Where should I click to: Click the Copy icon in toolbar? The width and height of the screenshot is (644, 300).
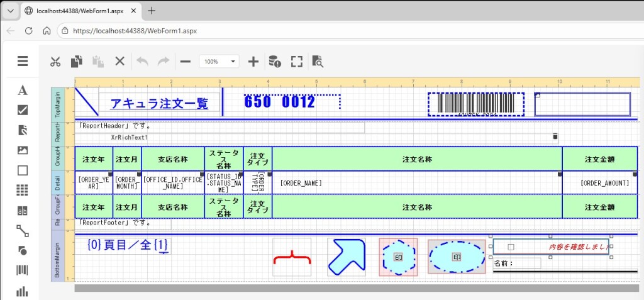[x=76, y=62]
